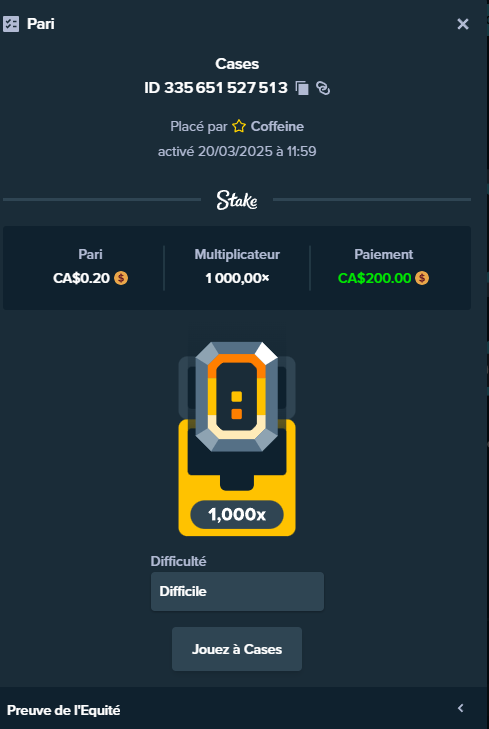Click the coin icon next to CA$200.00
The width and height of the screenshot is (489, 729).
click(x=422, y=278)
